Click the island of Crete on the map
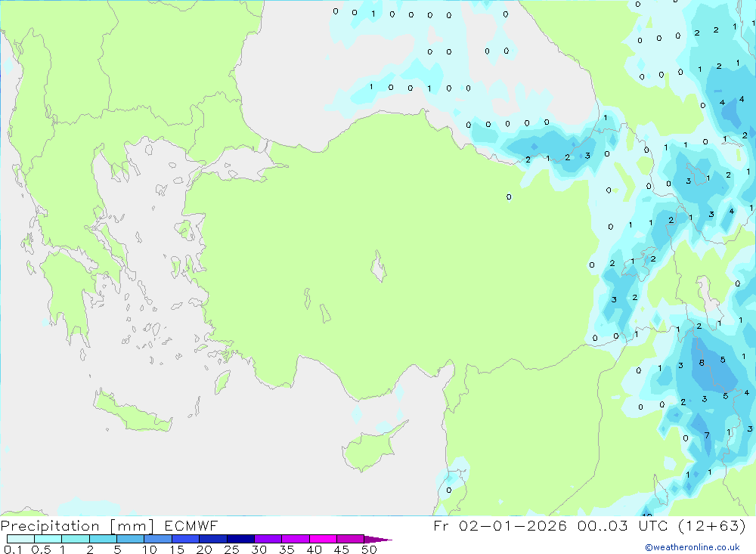Viewport: 756px width, 554px height. pyautogui.click(x=132, y=410)
